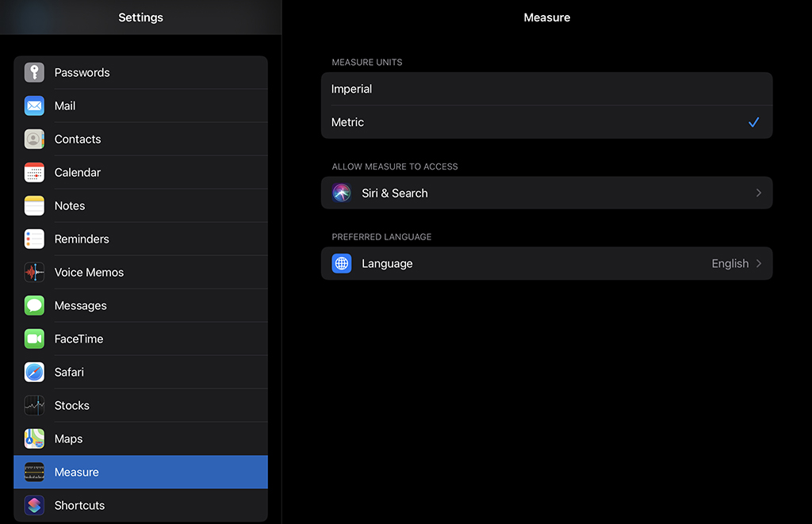Image resolution: width=812 pixels, height=524 pixels.
Task: Click the Measure ruler icon
Action: coord(34,472)
